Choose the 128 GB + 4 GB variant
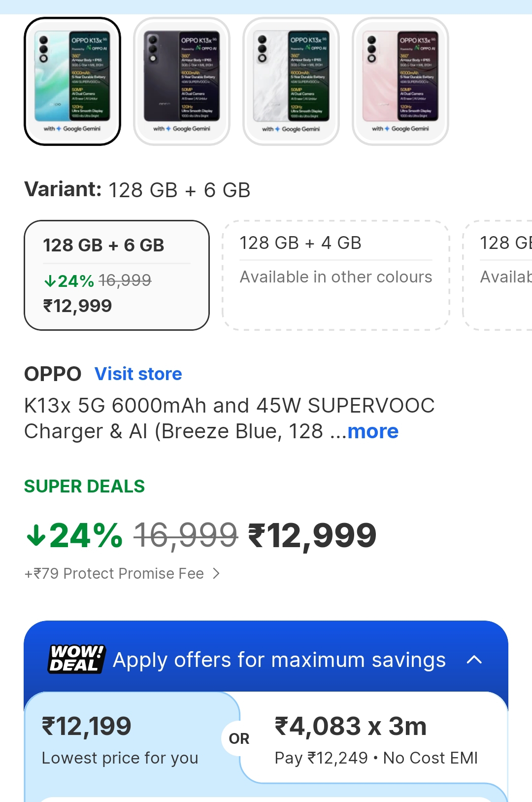 (x=336, y=275)
